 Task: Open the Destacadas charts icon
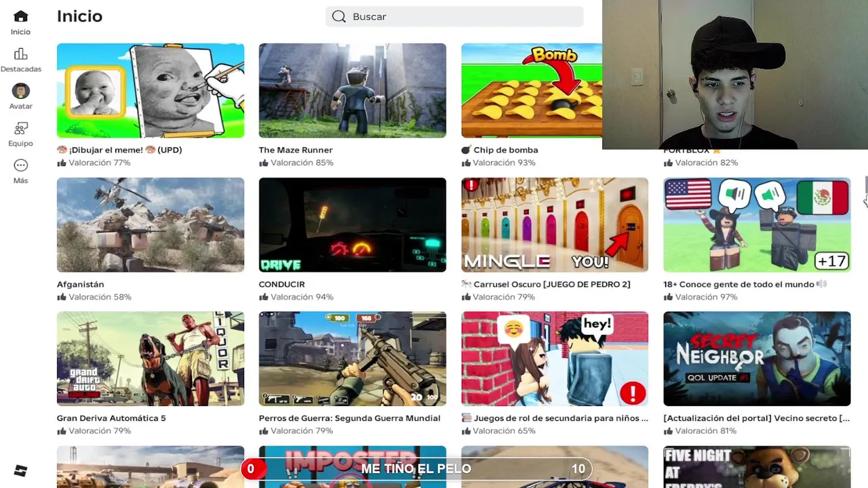pyautogui.click(x=20, y=54)
